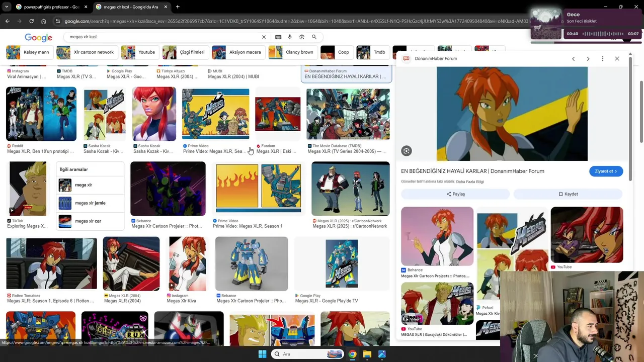Image resolution: width=644 pixels, height=362 pixels.
Task: Filter by Clancy brown chip
Action: coord(292,52)
